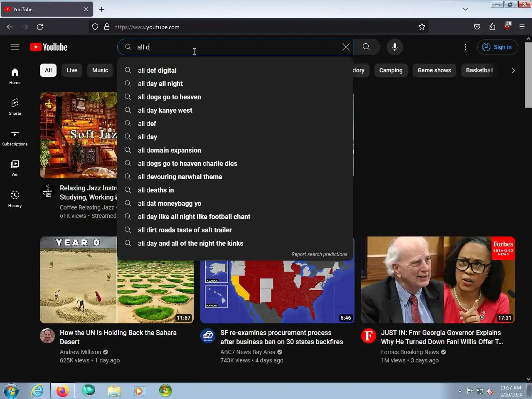
Task: Open History in the sidebar
Action: (15, 199)
